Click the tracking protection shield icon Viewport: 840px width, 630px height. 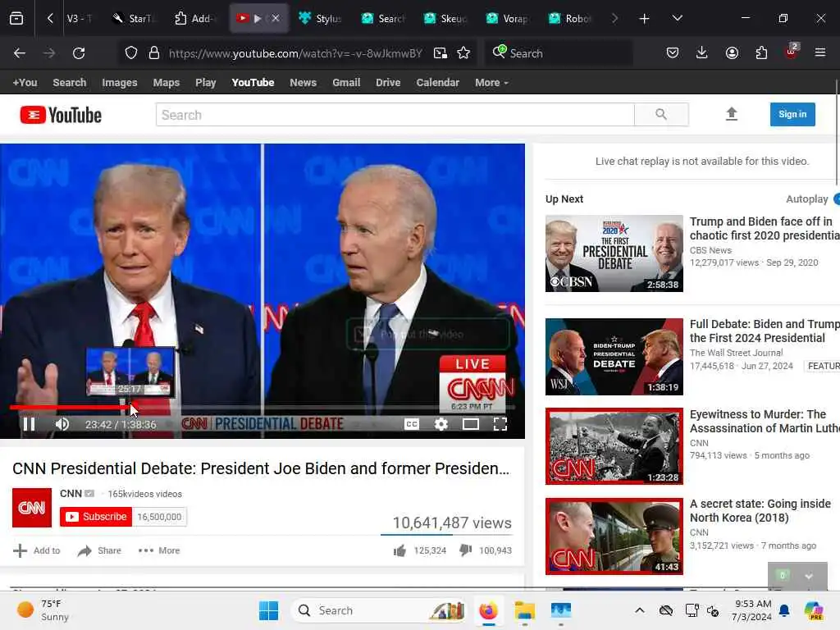coord(131,53)
